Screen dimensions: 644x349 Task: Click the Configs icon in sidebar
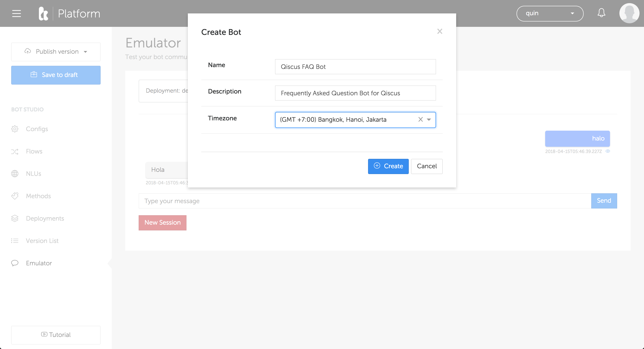15,128
